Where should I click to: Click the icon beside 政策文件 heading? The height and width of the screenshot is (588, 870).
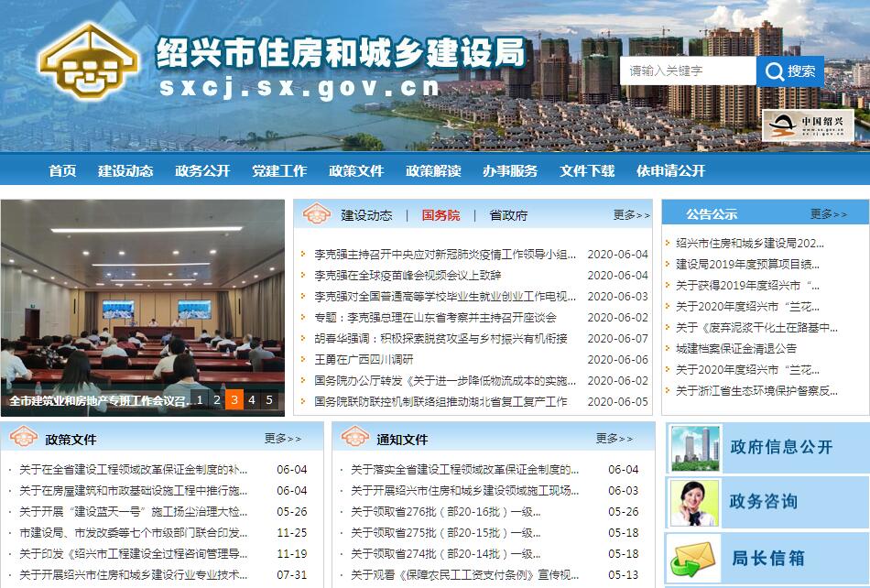pyautogui.click(x=22, y=439)
